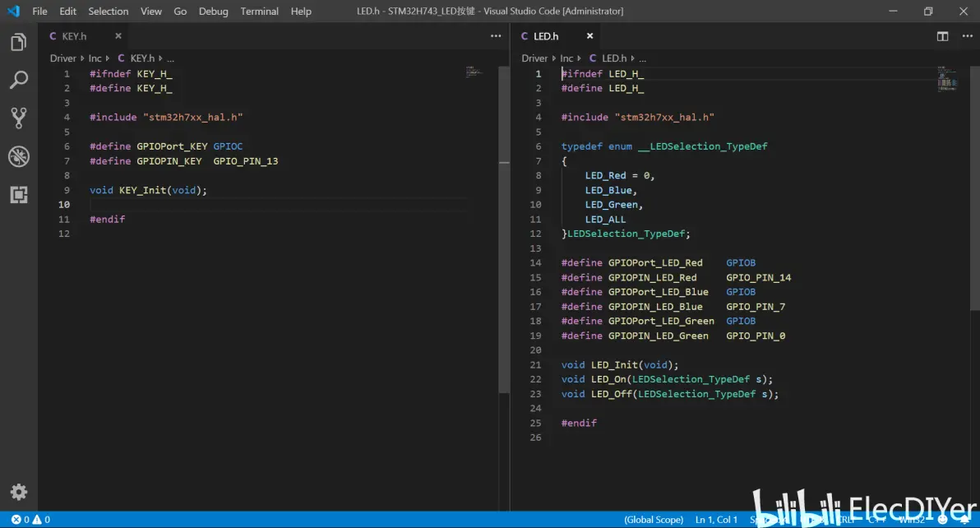980x528 pixels.
Task: Open the Search view
Action: [x=18, y=80]
